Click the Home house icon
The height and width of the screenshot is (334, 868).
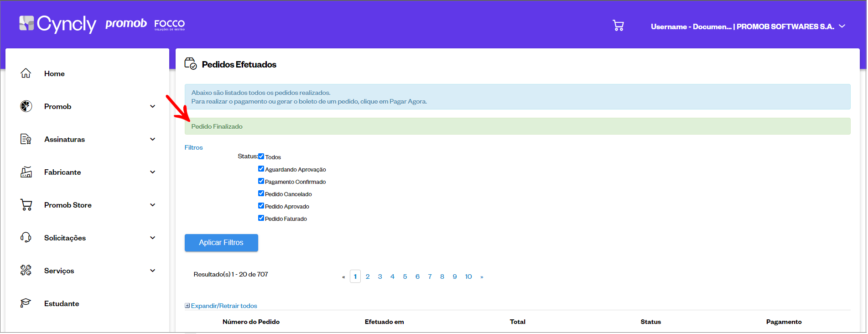[x=26, y=73]
